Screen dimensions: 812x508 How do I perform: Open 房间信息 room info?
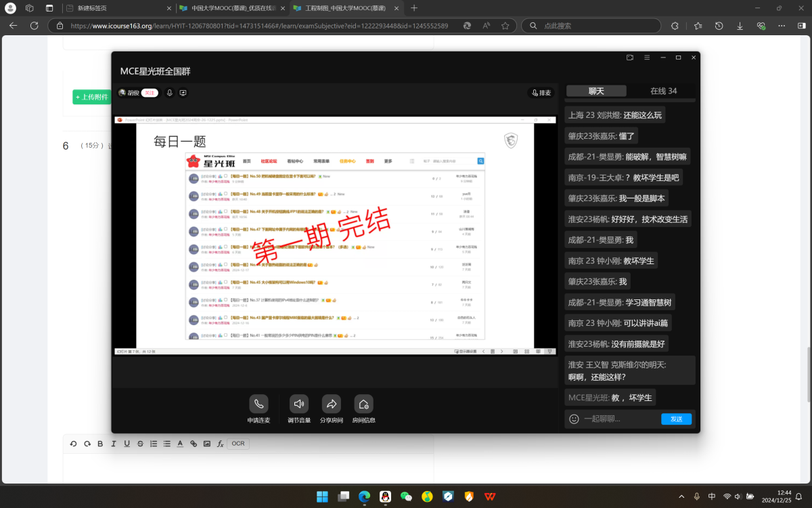[x=363, y=404]
